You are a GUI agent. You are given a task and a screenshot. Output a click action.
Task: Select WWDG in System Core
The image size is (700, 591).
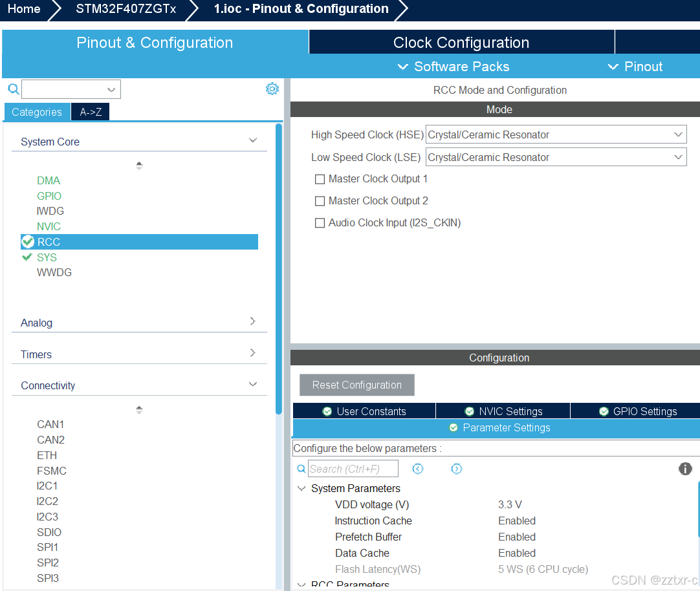[54, 272]
